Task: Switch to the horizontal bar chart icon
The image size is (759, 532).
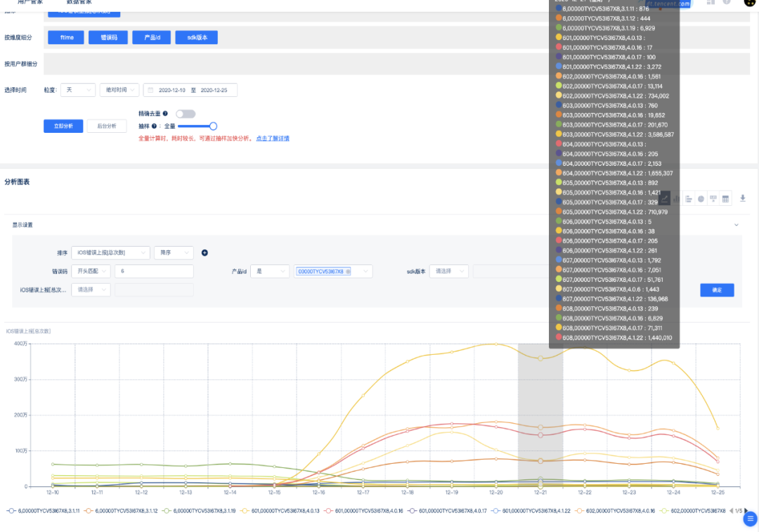Action: click(688, 198)
